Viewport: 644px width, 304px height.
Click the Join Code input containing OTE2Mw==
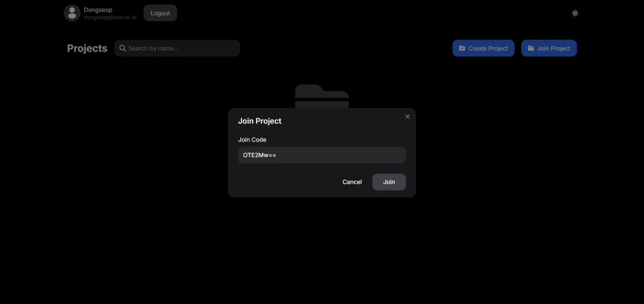322,155
